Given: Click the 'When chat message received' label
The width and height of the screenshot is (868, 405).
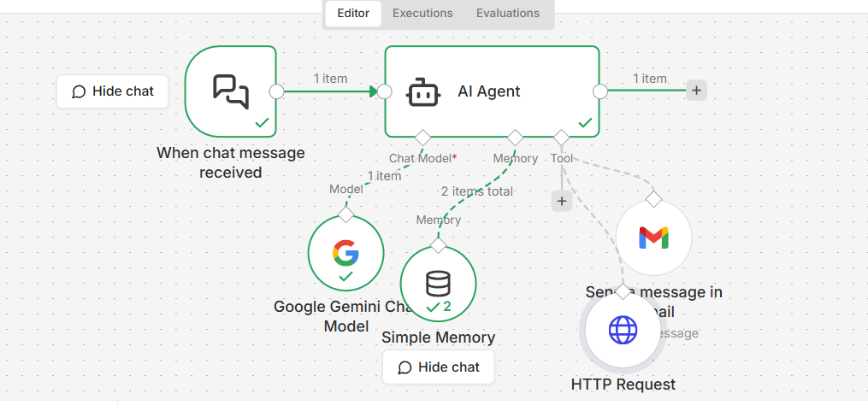Looking at the screenshot, I should coord(230,162).
